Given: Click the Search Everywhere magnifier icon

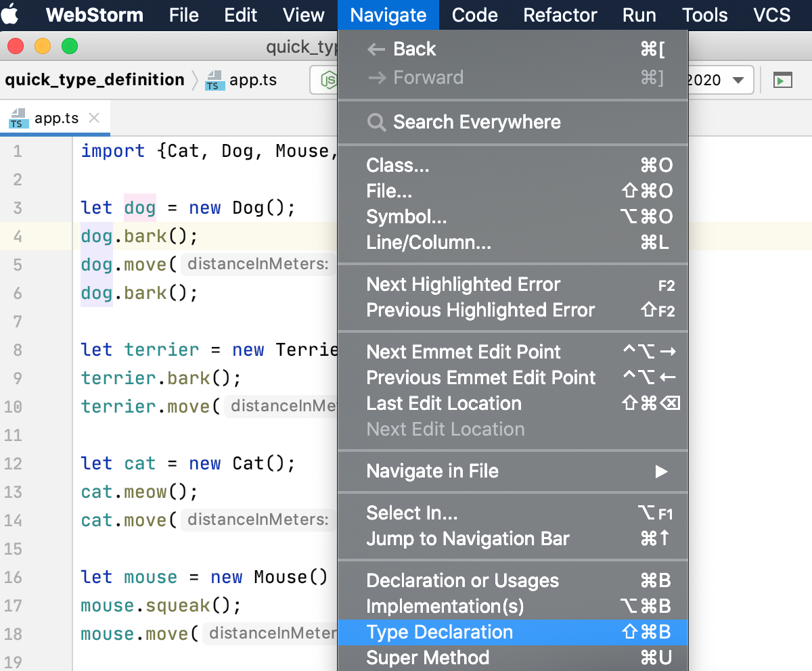Looking at the screenshot, I should (x=376, y=122).
